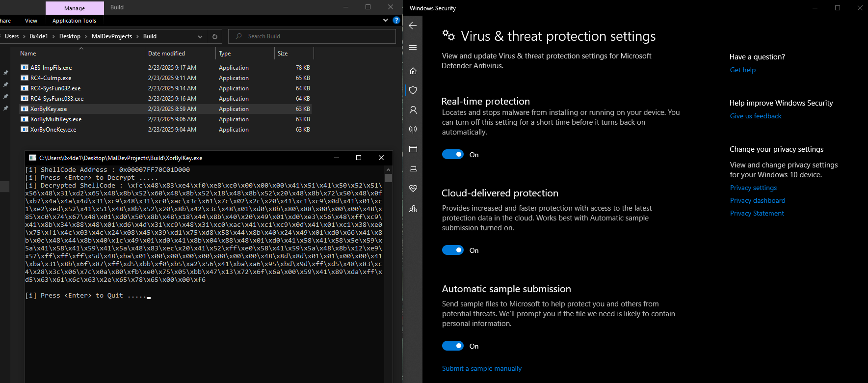The width and height of the screenshot is (868, 383).
Task: Expand address bar history dropdown
Action: tap(200, 36)
